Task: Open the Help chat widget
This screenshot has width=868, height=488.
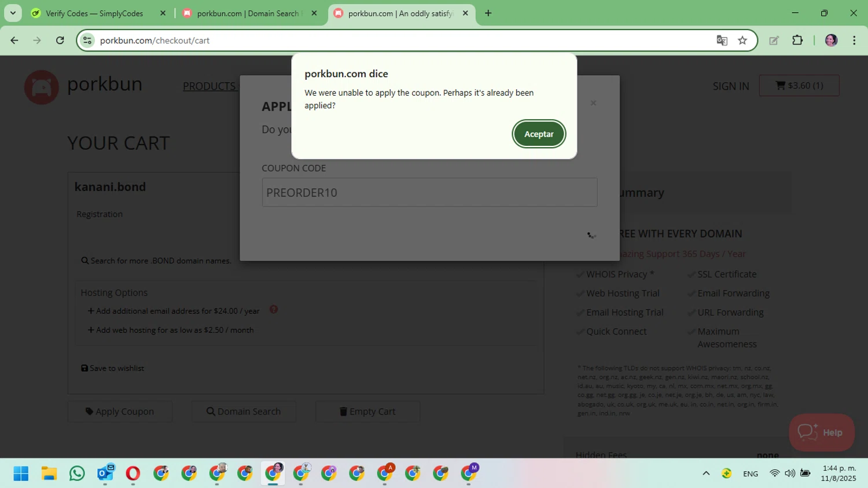Action: 821,432
